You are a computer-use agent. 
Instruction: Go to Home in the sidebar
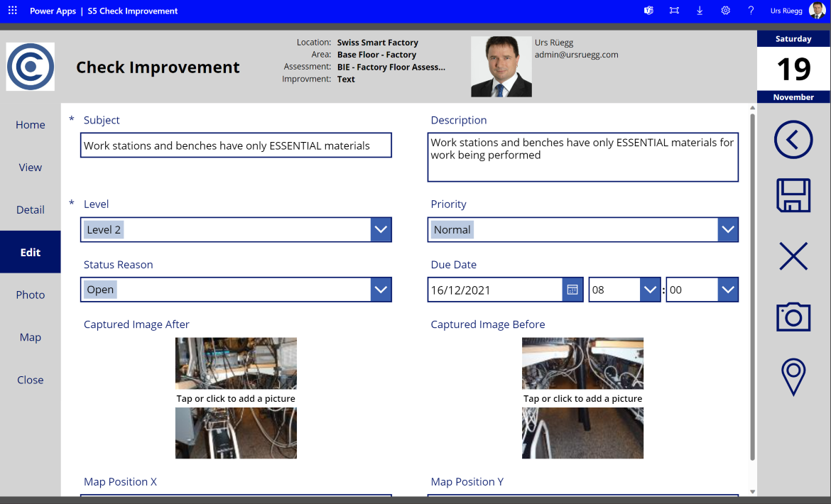[31, 125]
